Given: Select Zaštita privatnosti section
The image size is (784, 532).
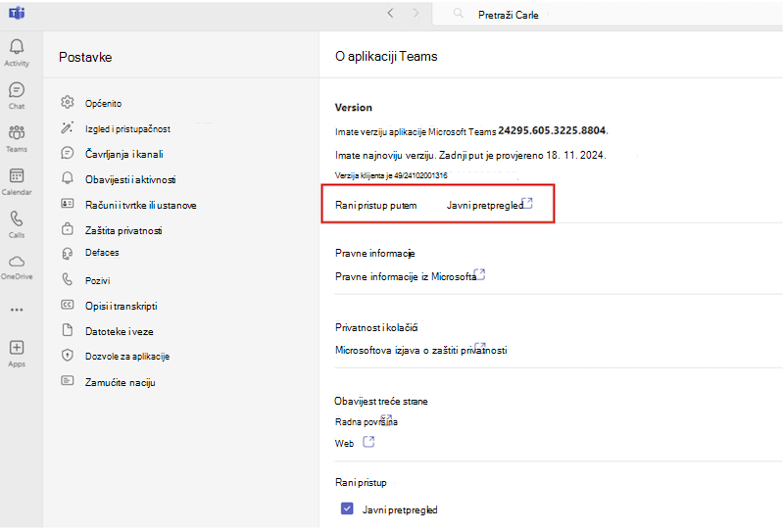Looking at the screenshot, I should point(123,231).
